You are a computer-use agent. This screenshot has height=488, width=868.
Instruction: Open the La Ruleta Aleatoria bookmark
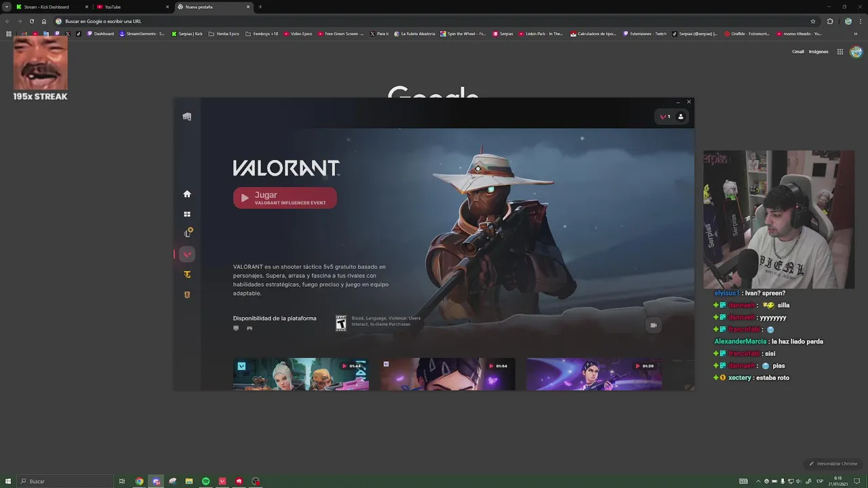[x=414, y=33]
